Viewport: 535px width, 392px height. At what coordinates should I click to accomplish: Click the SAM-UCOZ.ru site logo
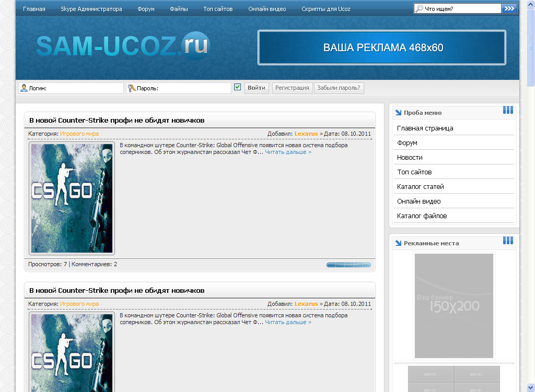[x=122, y=46]
